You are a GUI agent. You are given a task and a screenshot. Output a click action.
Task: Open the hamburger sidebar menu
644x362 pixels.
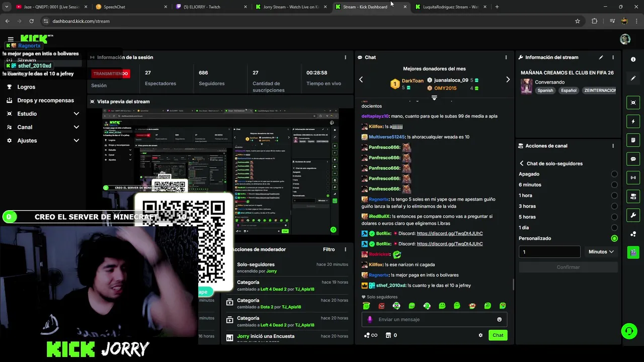point(11,39)
